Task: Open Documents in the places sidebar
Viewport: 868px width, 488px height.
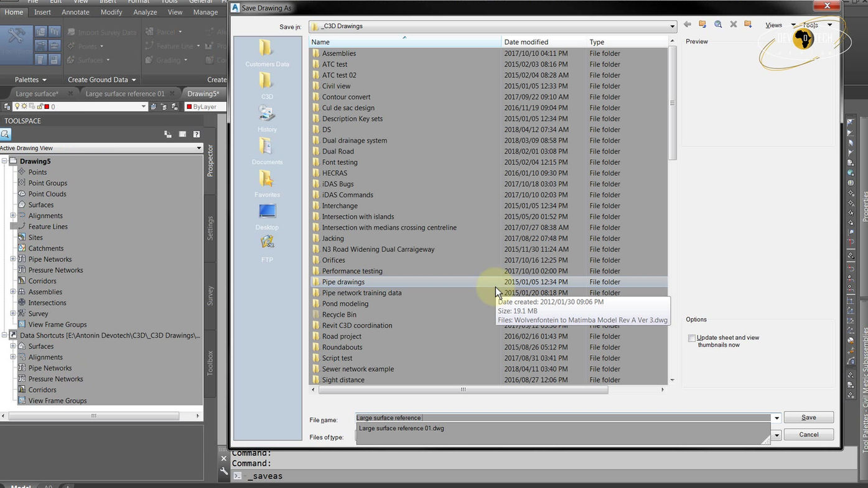Action: (x=267, y=151)
